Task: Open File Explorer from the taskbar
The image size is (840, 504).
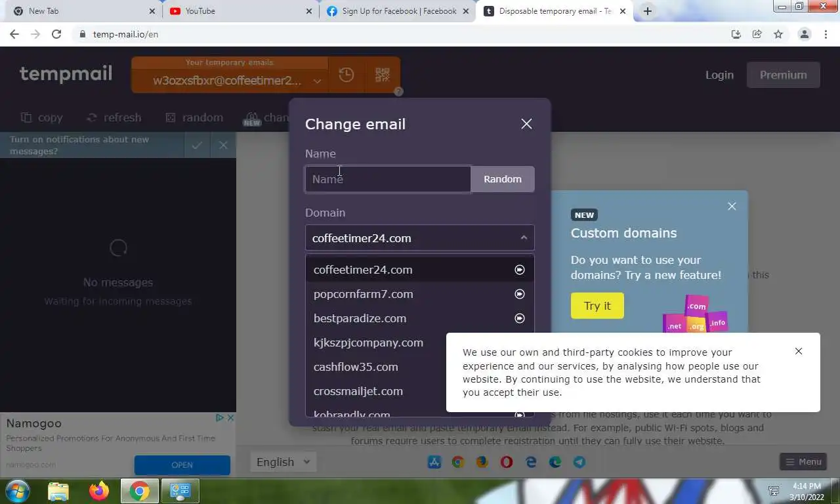Action: [x=58, y=491]
